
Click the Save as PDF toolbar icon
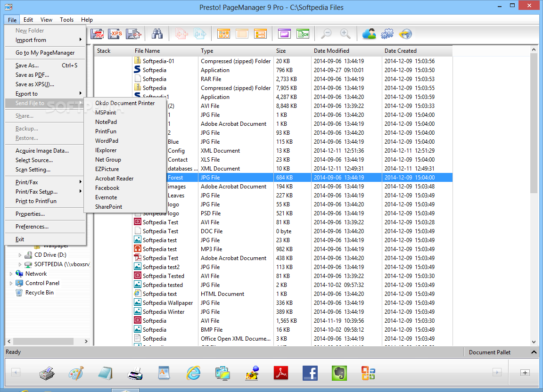(x=97, y=34)
